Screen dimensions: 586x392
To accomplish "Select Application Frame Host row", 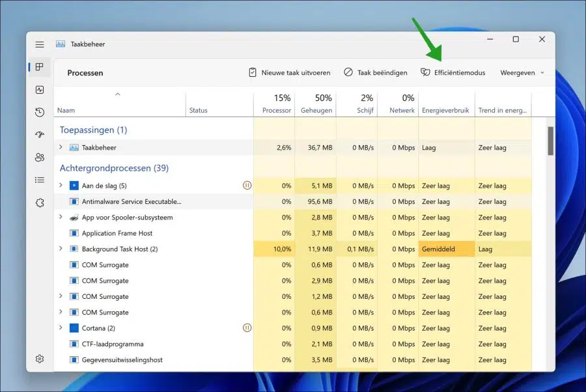I will tap(292, 233).
